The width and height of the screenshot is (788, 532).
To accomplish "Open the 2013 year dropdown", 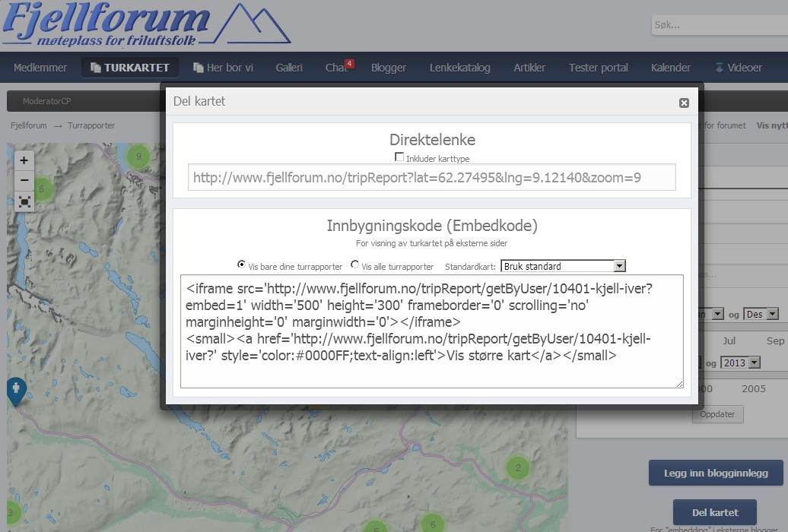I will [x=741, y=363].
